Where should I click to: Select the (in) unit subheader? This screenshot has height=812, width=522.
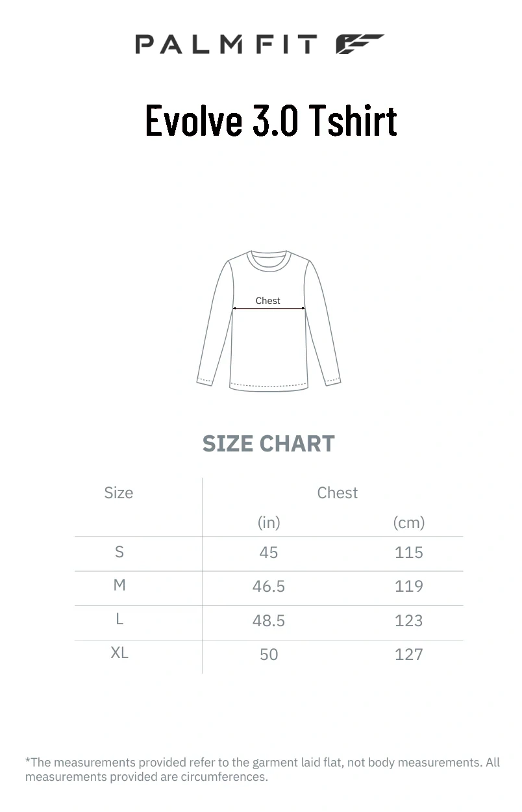(x=269, y=522)
